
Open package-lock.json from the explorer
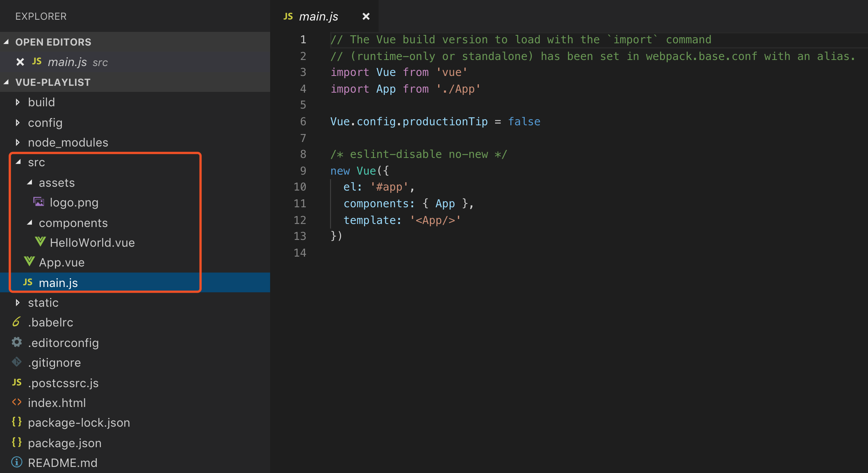coord(79,423)
